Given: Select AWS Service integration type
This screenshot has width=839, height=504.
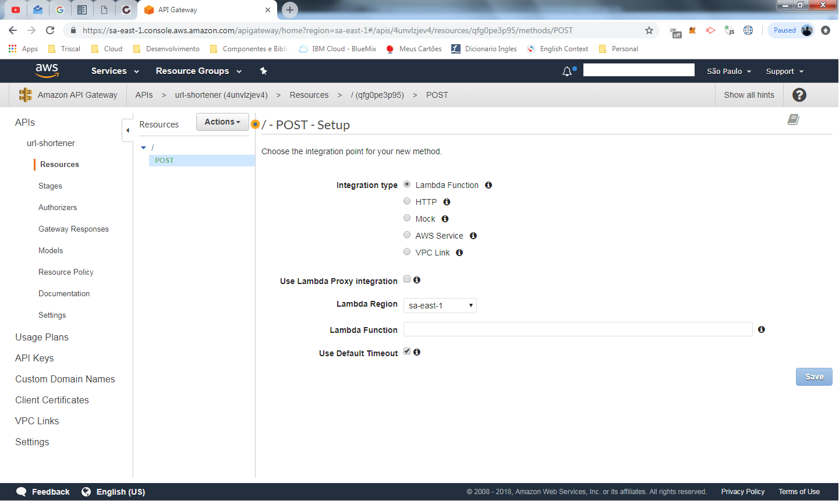Looking at the screenshot, I should (407, 235).
